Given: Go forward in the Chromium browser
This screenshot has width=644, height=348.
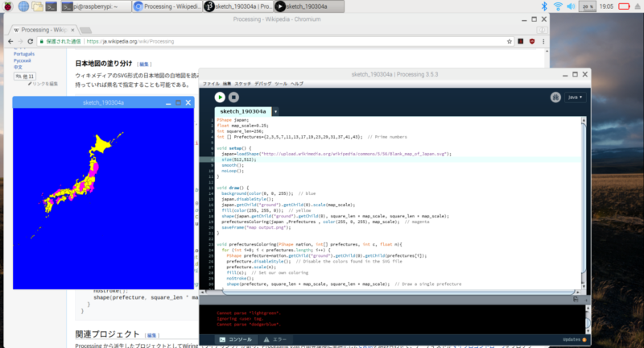Looking at the screenshot, I should [x=20, y=41].
